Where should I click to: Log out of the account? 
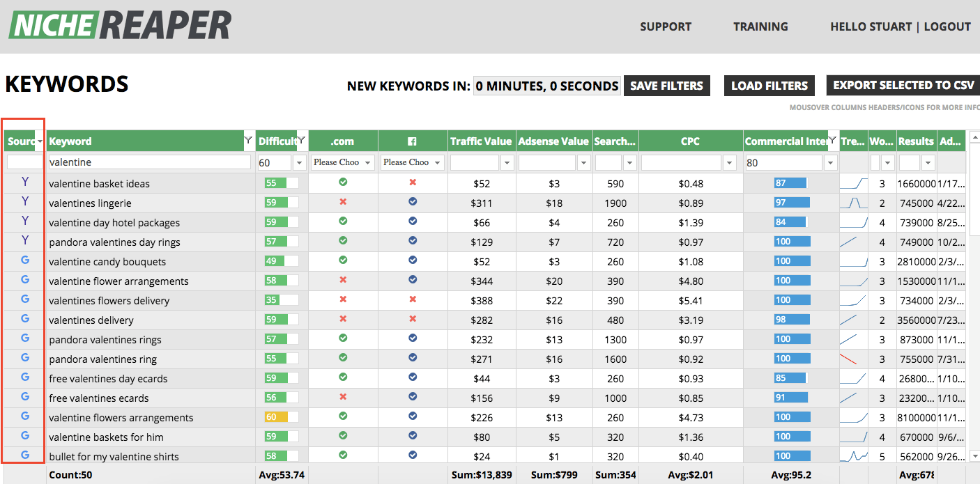947,26
